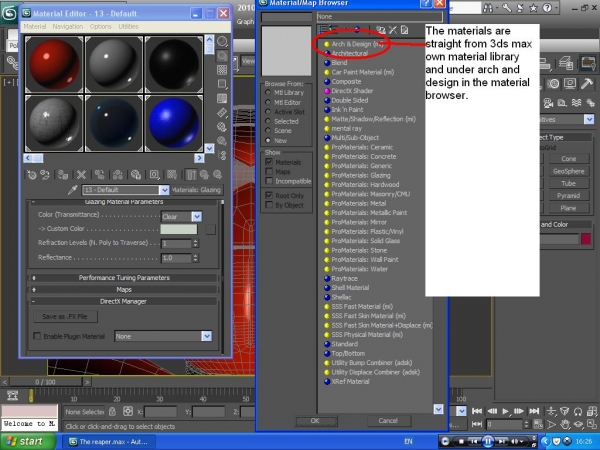Image resolution: width=600 pixels, height=450 pixels.
Task: Toggle the checkered Background icon in Material Editor
Action: click(x=222, y=70)
